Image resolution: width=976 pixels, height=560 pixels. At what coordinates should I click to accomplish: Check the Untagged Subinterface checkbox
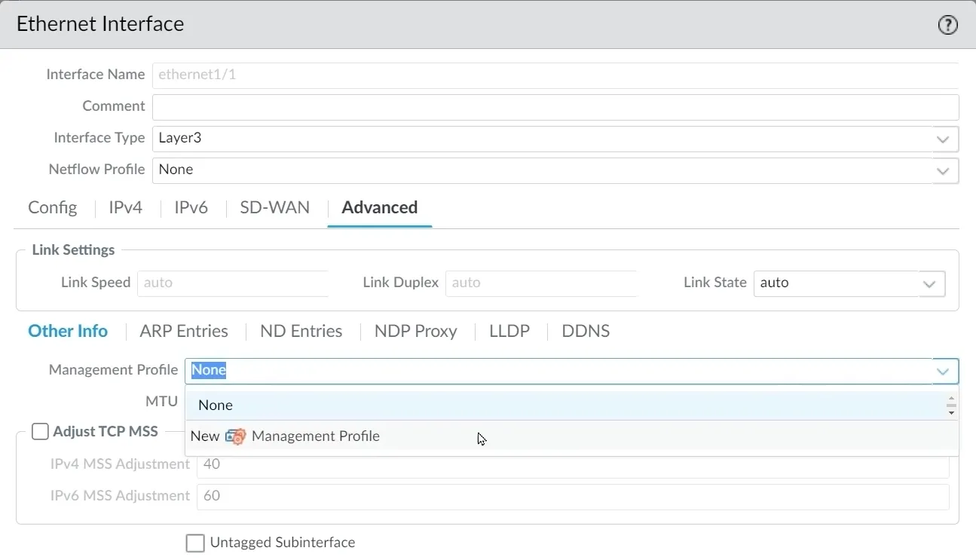194,542
